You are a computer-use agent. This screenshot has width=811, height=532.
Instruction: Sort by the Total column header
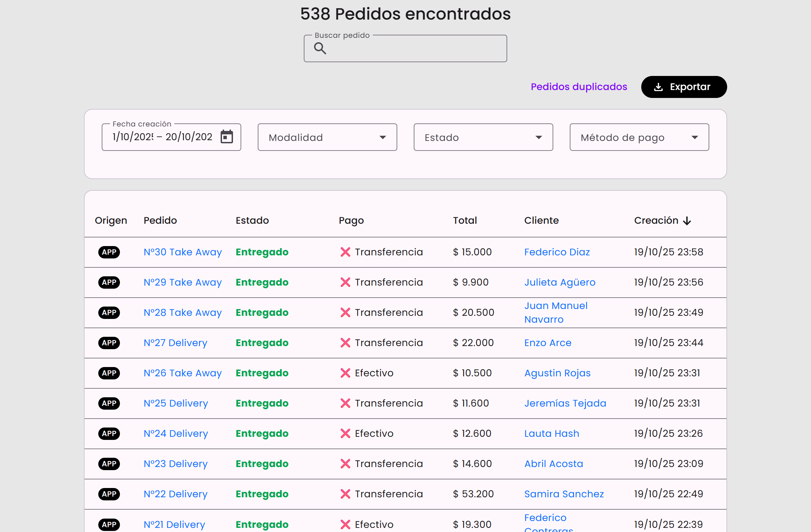465,220
